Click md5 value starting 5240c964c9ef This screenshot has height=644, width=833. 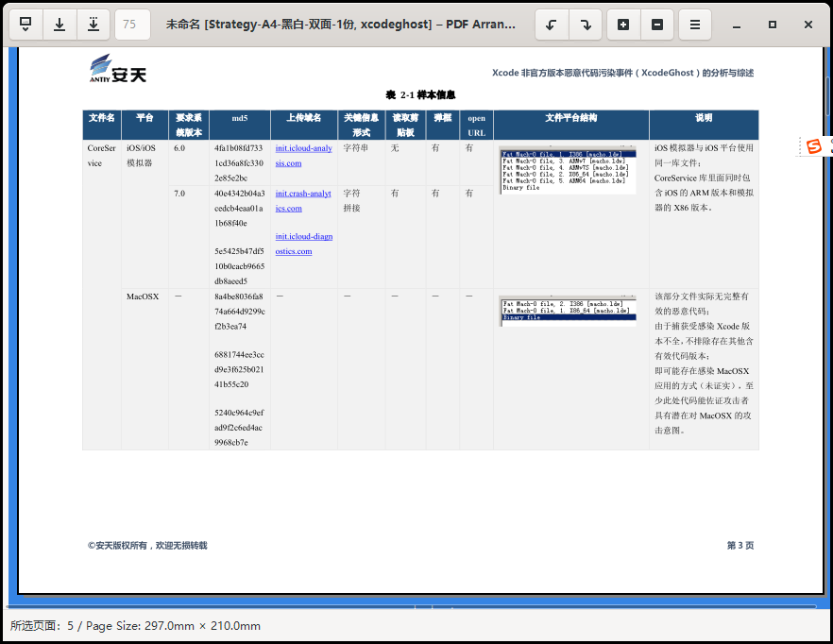239,428
